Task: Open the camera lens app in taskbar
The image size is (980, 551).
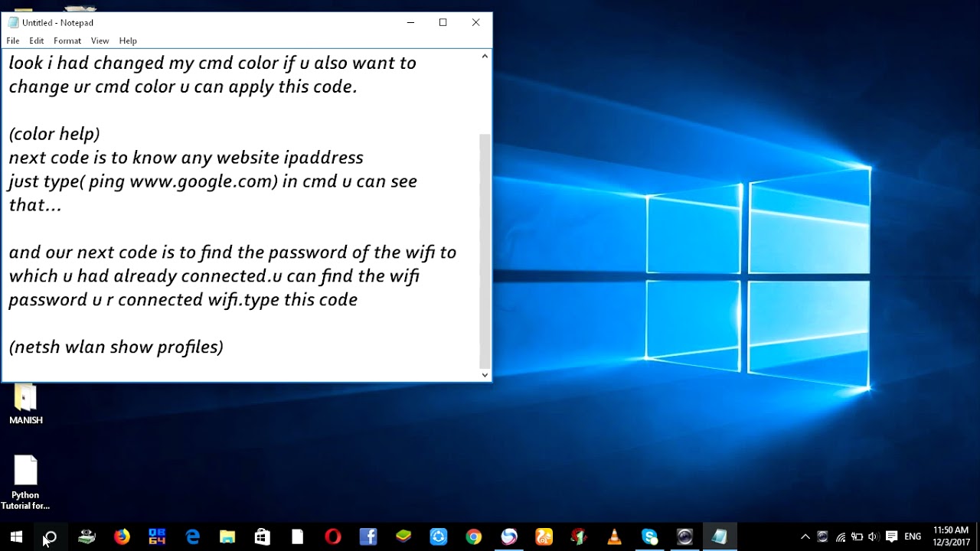Action: tap(684, 536)
